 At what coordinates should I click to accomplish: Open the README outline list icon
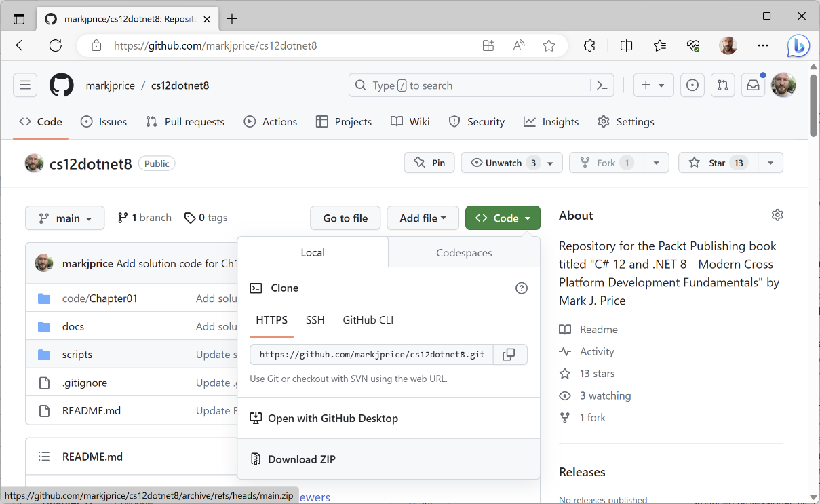pyautogui.click(x=44, y=457)
